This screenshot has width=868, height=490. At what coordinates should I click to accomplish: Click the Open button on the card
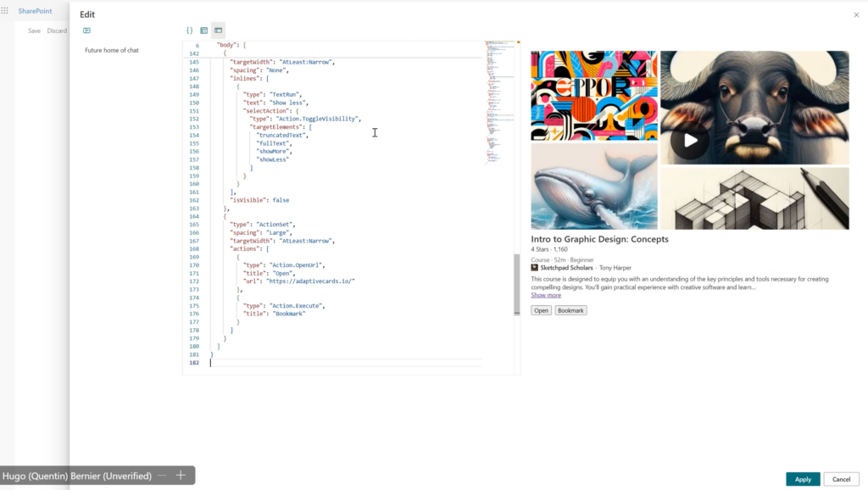tap(541, 310)
